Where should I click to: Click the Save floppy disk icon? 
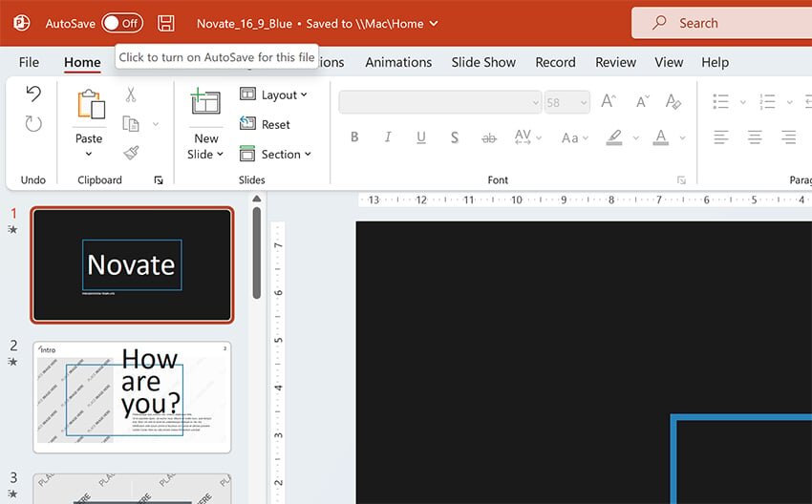[x=166, y=23]
